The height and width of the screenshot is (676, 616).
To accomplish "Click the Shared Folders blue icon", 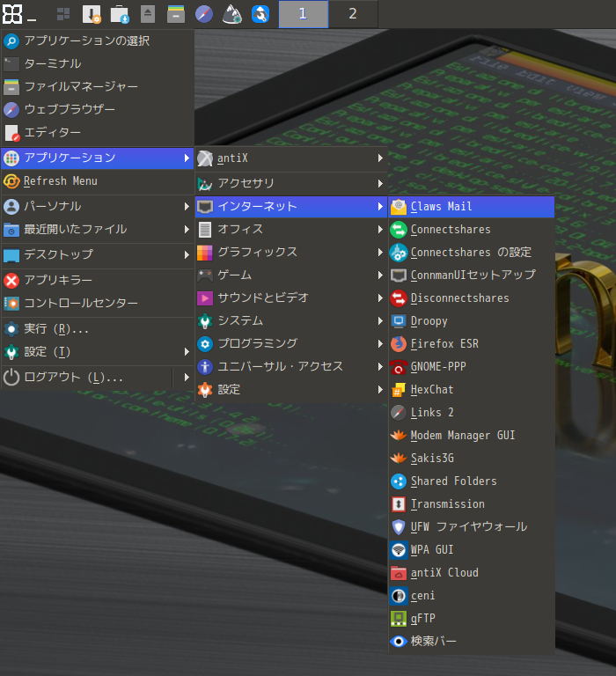I will 399,481.
